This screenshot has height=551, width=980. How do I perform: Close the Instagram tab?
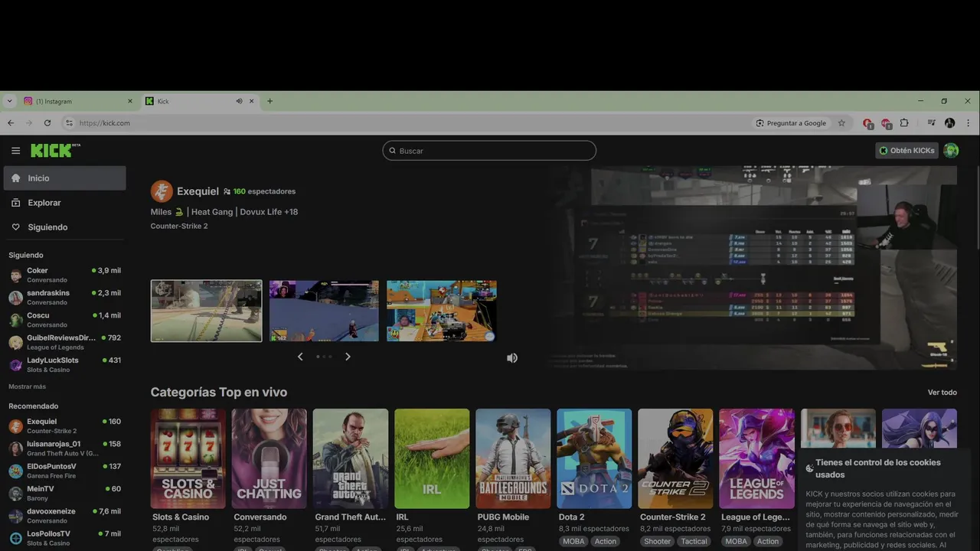click(129, 101)
